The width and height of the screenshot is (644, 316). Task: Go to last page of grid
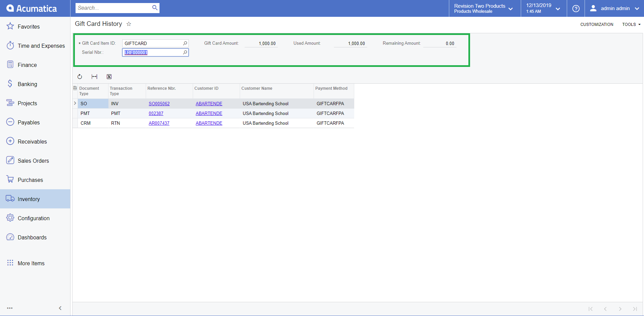click(x=635, y=309)
